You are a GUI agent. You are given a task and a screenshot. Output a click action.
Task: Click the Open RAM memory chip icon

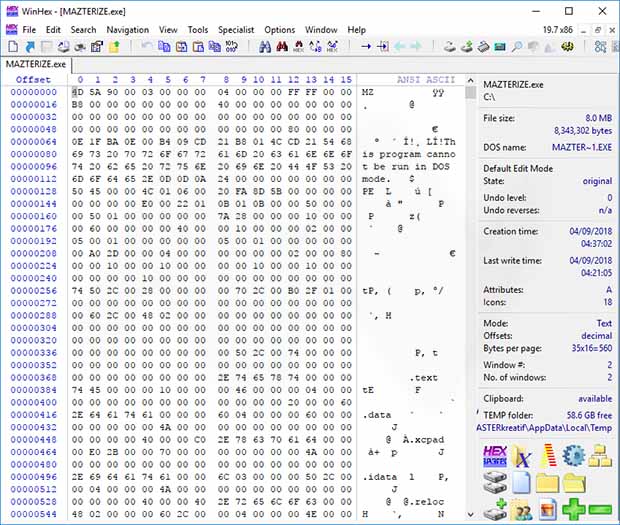click(x=500, y=47)
